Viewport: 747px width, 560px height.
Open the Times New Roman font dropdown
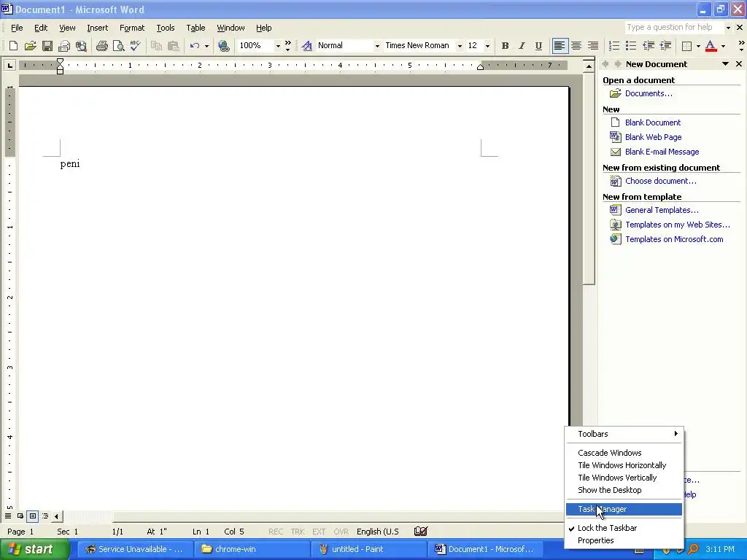[460, 46]
